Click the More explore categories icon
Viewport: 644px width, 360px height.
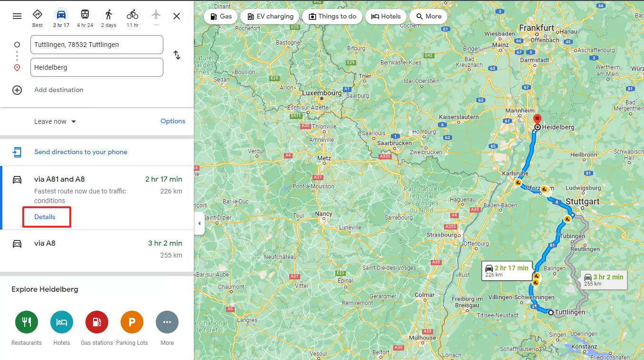167,323
